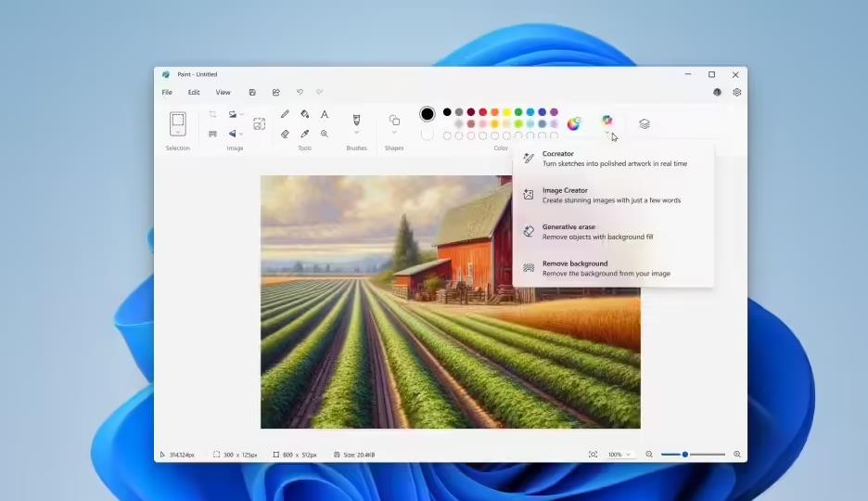This screenshot has height=501, width=868.
Task: Click the zoom slider handle
Action: coord(684,455)
